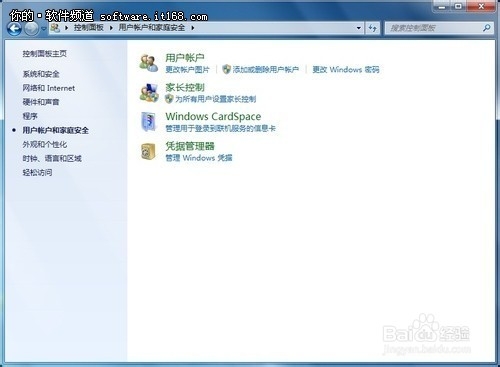This screenshot has height=367, width=500.
Task: Open the 家长控制 heading
Action: point(185,87)
